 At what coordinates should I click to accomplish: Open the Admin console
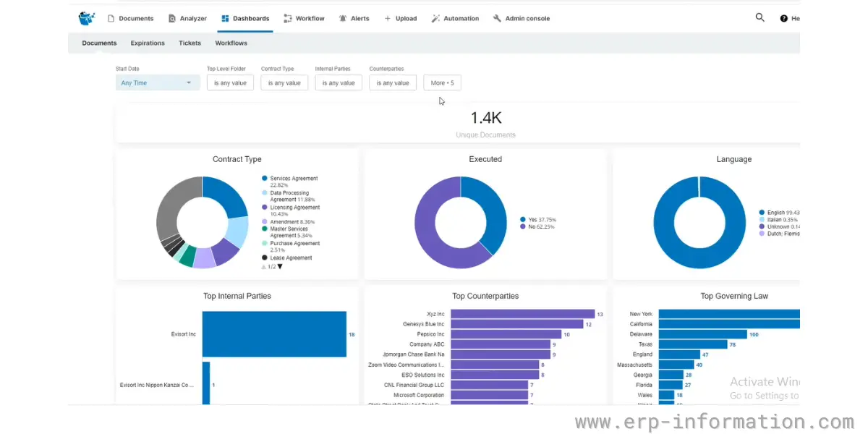(521, 18)
